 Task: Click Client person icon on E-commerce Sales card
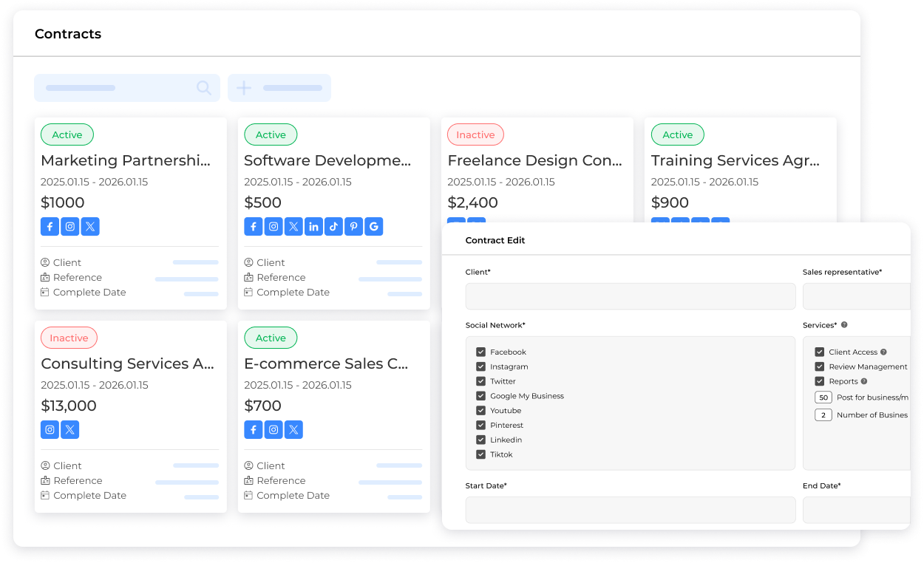248,465
